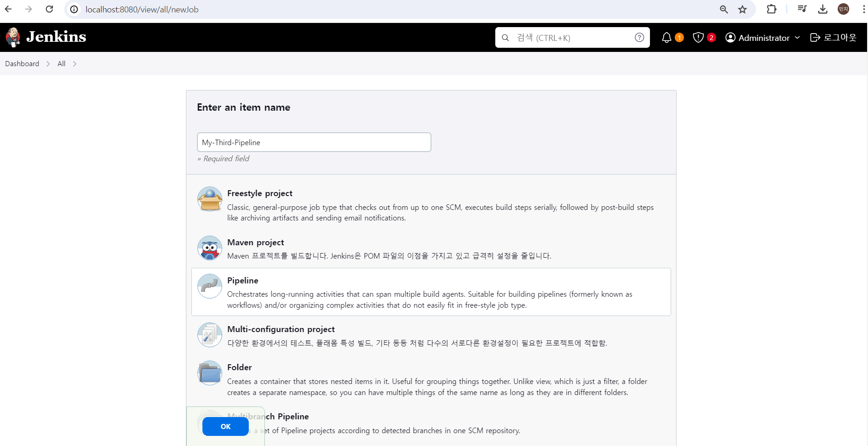This screenshot has width=868, height=446.
Task: Navigate to Dashboard breadcrumb
Action: [22, 64]
